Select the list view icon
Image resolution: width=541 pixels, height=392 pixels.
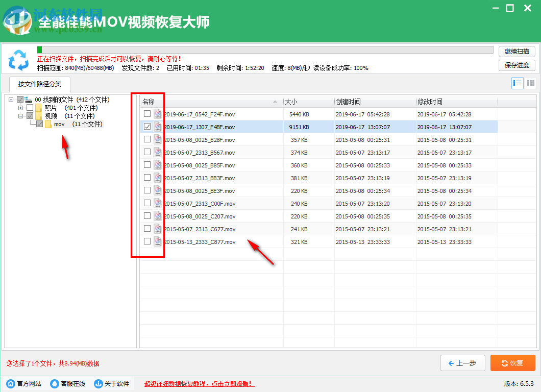click(517, 83)
